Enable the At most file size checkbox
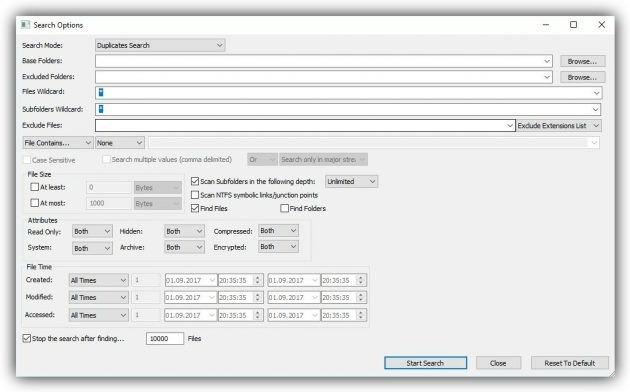This screenshot has width=630, height=392. [35, 203]
